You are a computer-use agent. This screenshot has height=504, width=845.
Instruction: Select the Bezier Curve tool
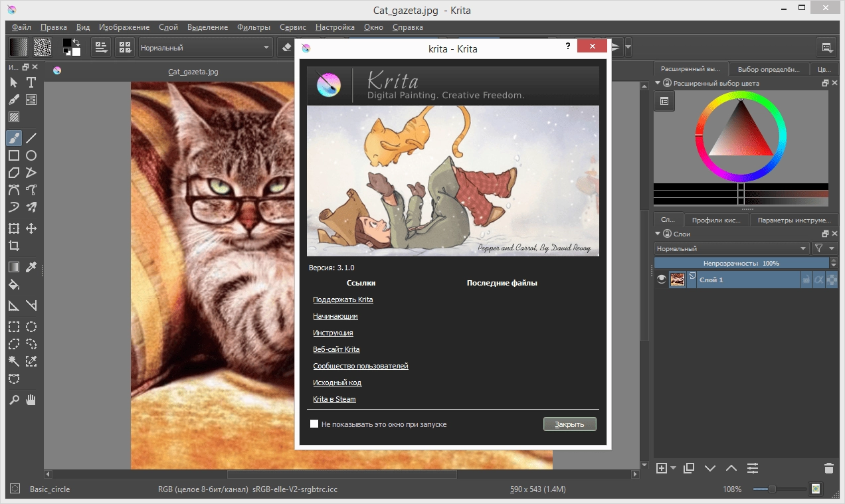pyautogui.click(x=13, y=190)
